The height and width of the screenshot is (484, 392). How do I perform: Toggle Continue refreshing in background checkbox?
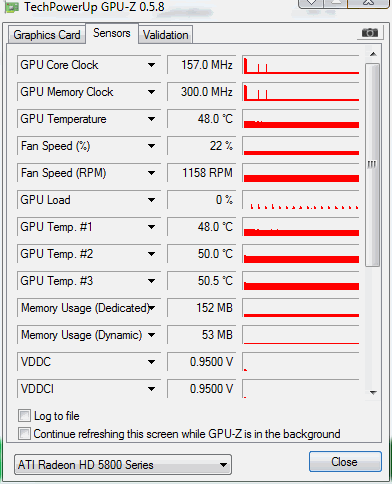(x=24, y=434)
